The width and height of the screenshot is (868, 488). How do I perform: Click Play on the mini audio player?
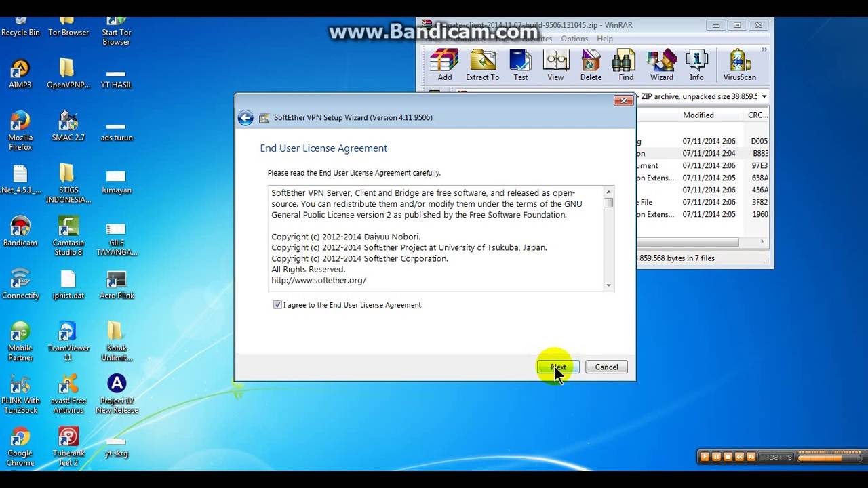pos(705,457)
